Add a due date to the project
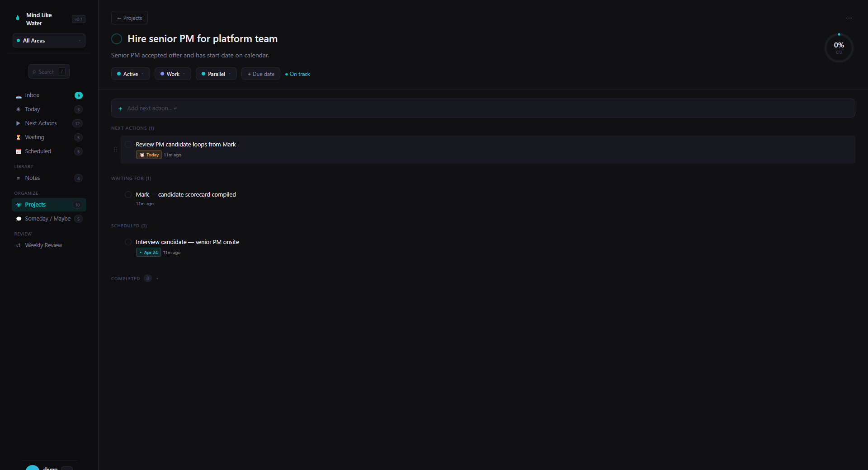The image size is (868, 470). [260, 74]
